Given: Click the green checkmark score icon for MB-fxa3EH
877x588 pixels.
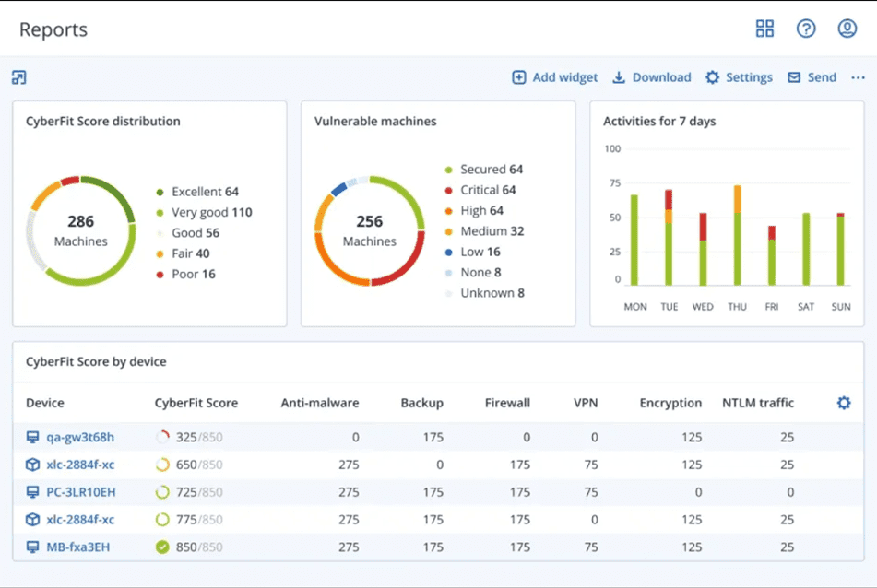Looking at the screenshot, I should 162,547.
